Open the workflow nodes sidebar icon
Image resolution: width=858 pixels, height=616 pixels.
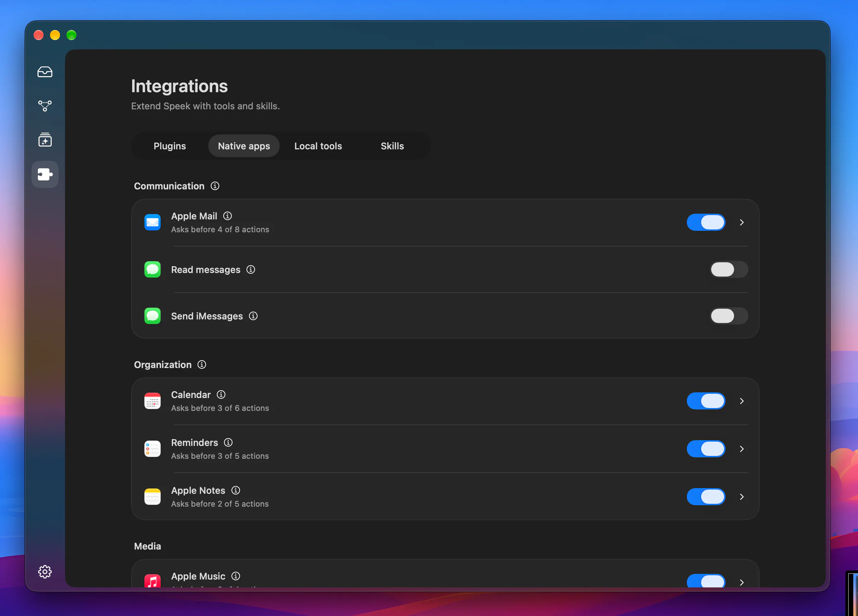[x=45, y=105]
